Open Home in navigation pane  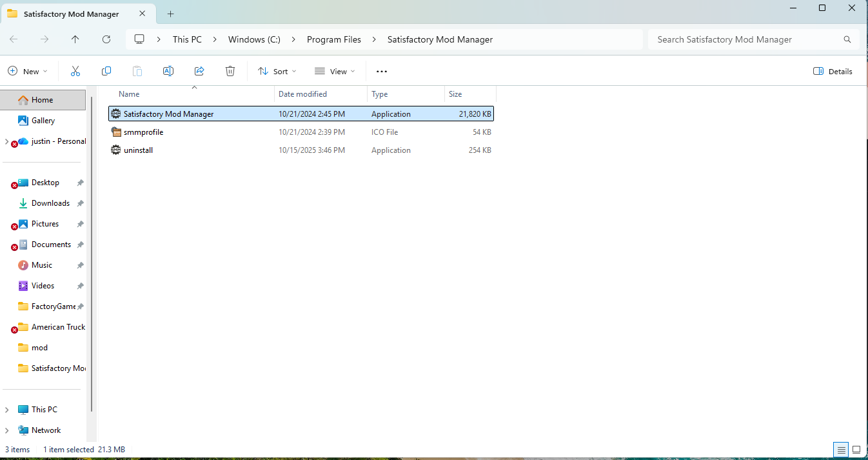coord(43,100)
